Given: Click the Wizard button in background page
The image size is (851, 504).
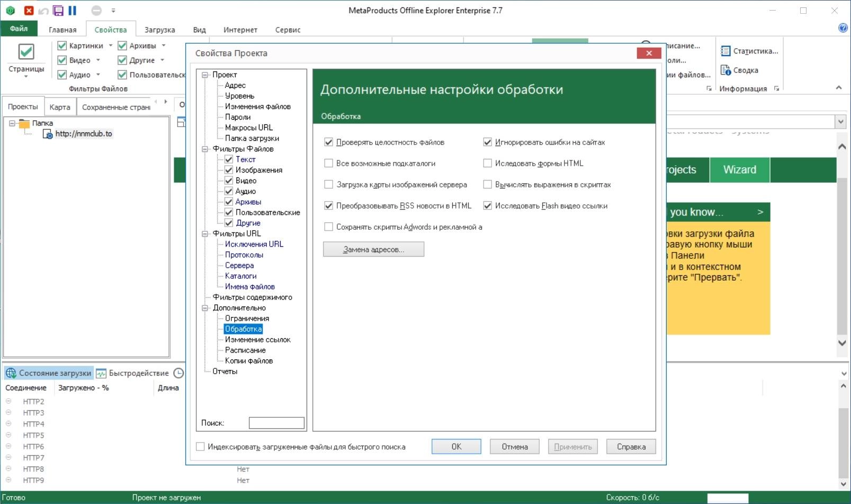Looking at the screenshot, I should pos(740,169).
